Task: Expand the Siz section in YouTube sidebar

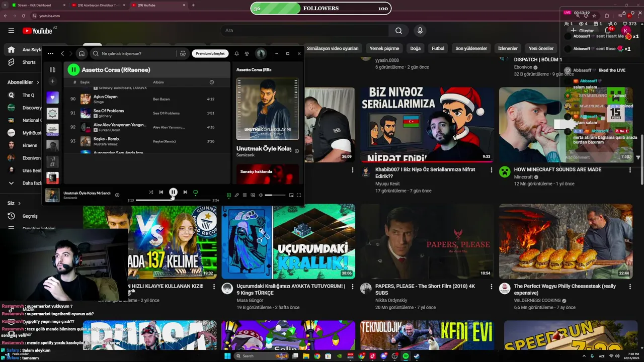Action: tap(14, 203)
